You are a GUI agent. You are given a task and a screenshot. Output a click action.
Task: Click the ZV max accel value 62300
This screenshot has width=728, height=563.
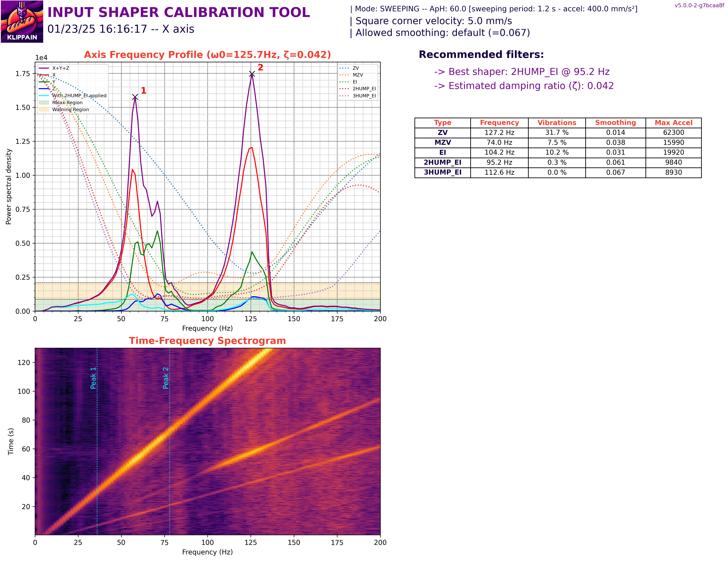(673, 132)
